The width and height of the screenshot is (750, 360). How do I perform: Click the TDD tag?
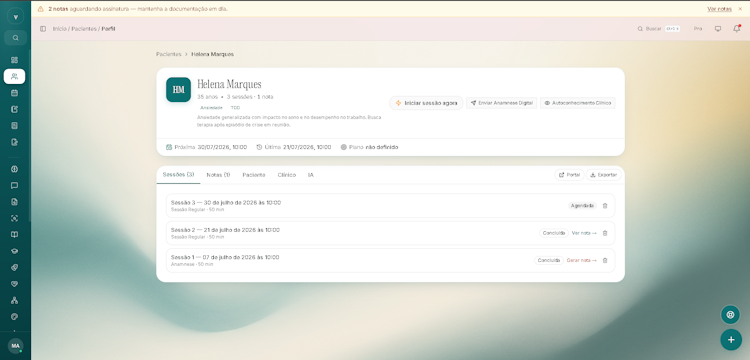pos(235,108)
